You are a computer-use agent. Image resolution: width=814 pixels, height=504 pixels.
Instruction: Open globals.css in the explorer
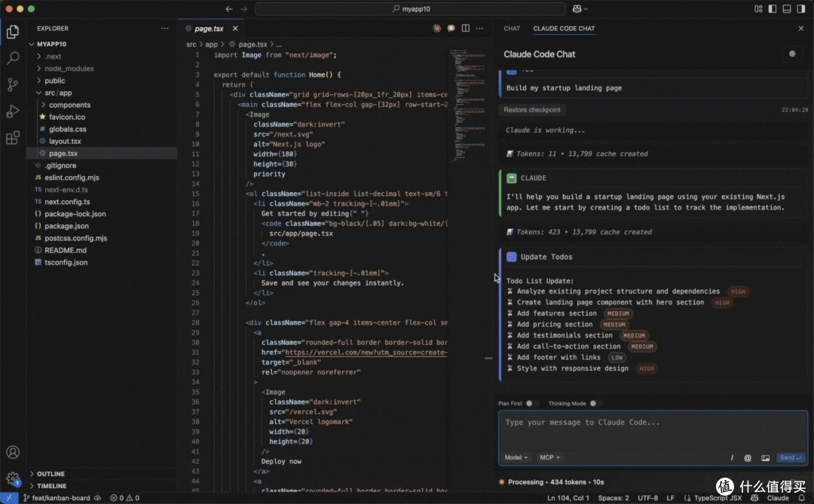(x=68, y=130)
